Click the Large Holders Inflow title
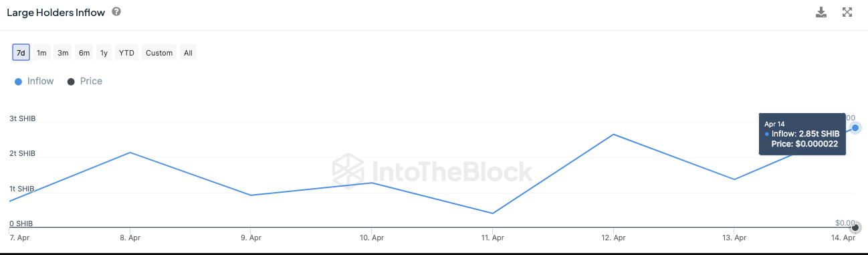Viewport: 868px width, 255px height. click(56, 12)
